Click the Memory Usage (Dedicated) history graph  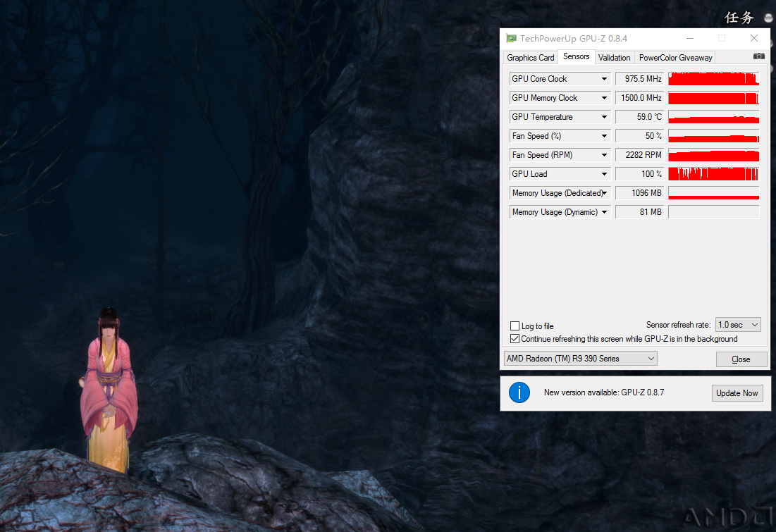(714, 193)
